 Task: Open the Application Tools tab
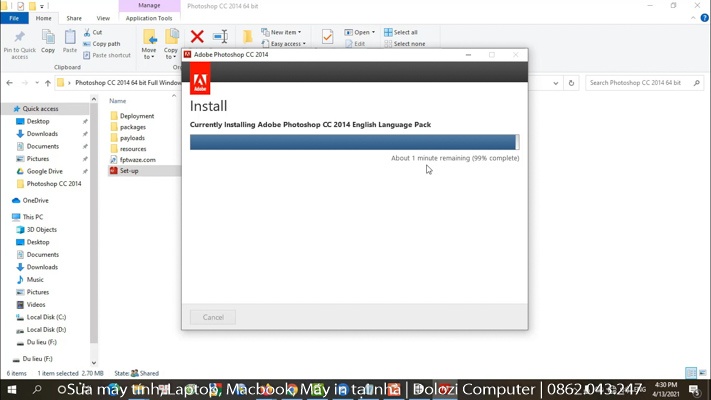coord(149,18)
